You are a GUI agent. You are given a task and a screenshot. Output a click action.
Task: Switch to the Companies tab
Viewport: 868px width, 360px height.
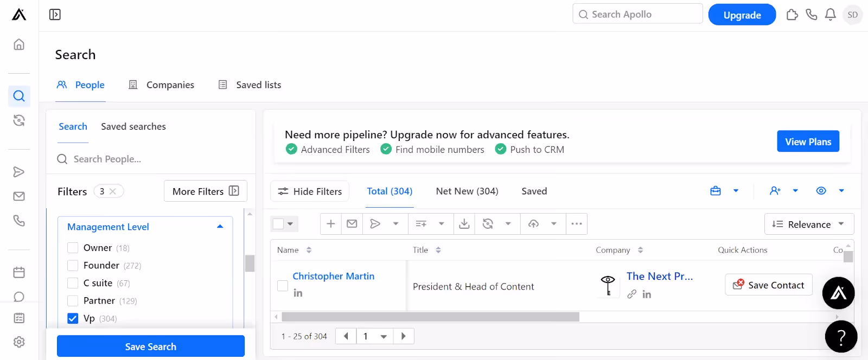(161, 85)
